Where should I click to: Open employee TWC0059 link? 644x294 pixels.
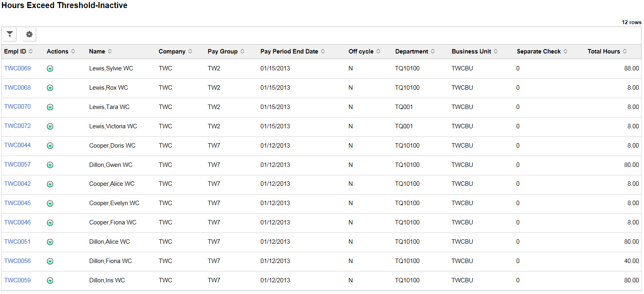(x=17, y=280)
